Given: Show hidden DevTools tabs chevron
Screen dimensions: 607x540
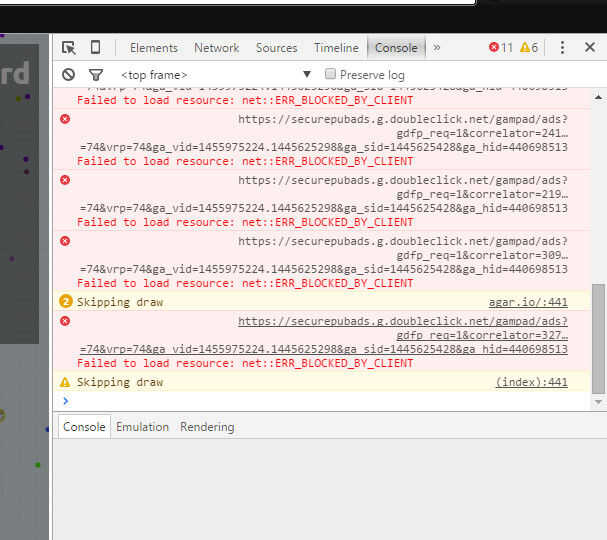Looking at the screenshot, I should 437,48.
